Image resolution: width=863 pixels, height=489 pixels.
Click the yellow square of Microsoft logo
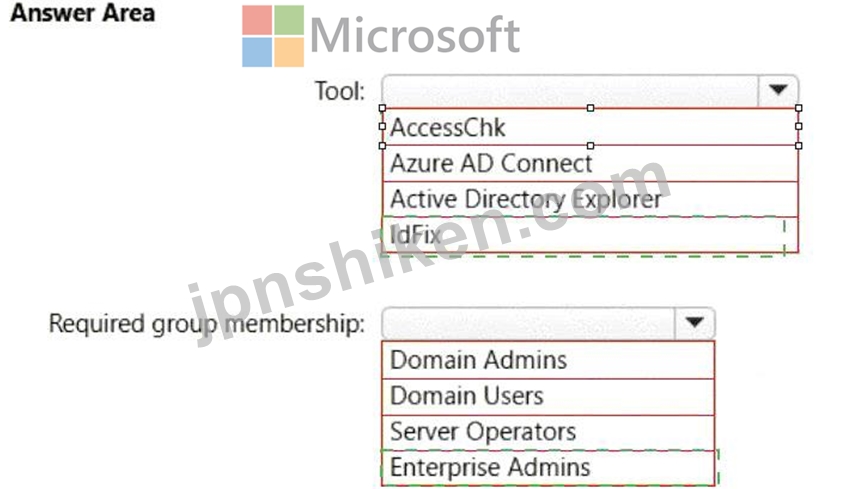pos(289,52)
